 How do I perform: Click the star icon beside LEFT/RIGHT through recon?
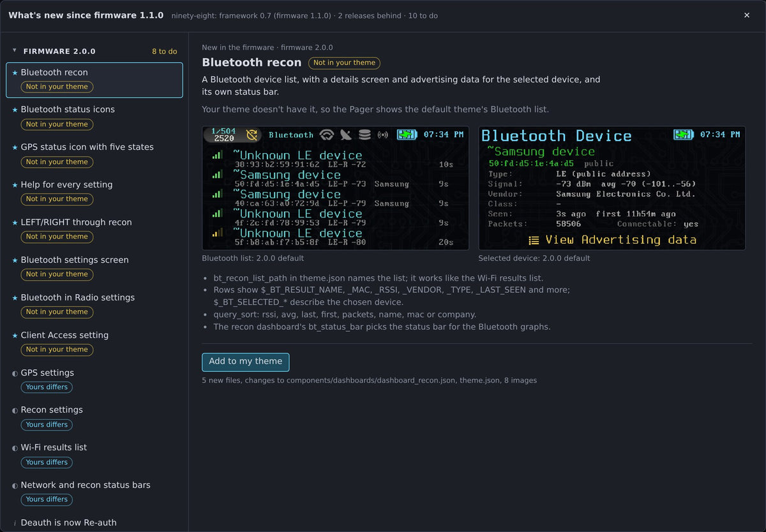coord(15,223)
